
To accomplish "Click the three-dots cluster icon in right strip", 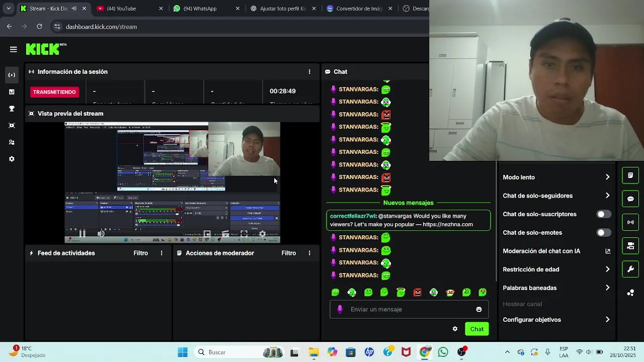I will pyautogui.click(x=630, y=293).
